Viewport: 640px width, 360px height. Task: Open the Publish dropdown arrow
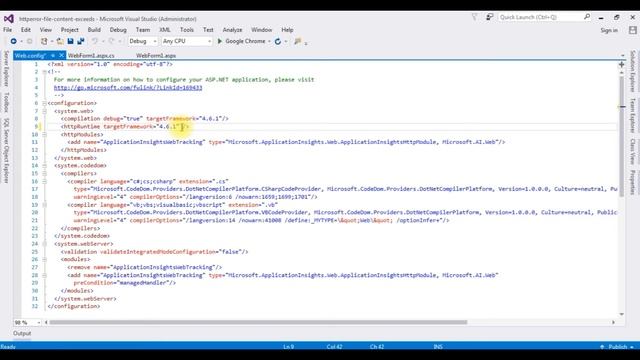click(x=632, y=347)
